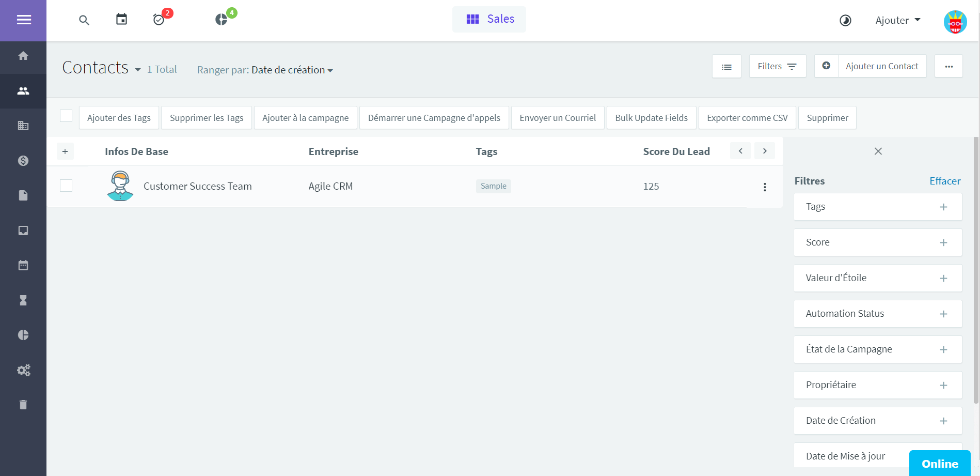This screenshot has height=476, width=980.
Task: Open the hamburger menu
Action: click(x=24, y=20)
